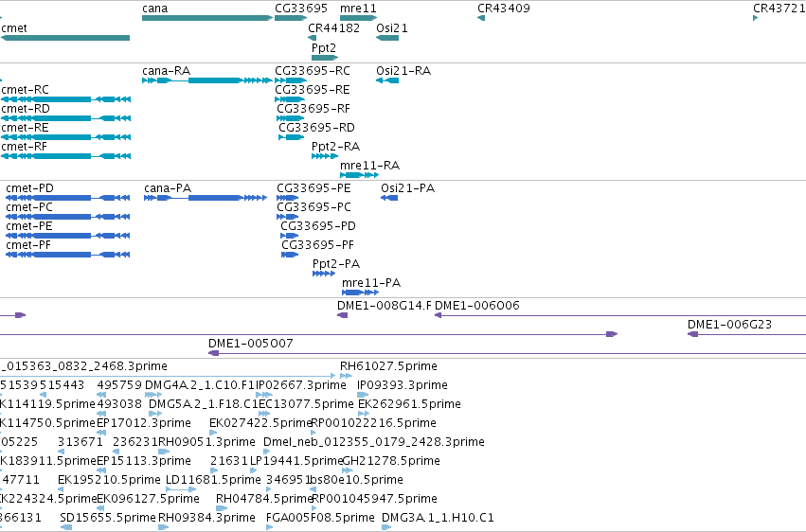Click the cmet gene feature bar
806x532 pixels.
(65, 38)
